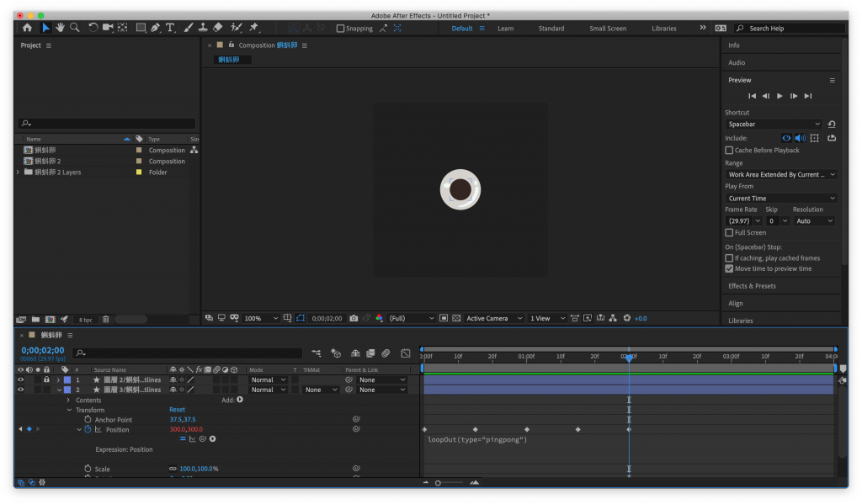Select the Pan Behind anchor point tool
This screenshot has height=504, width=862.
pyautogui.click(x=123, y=28)
